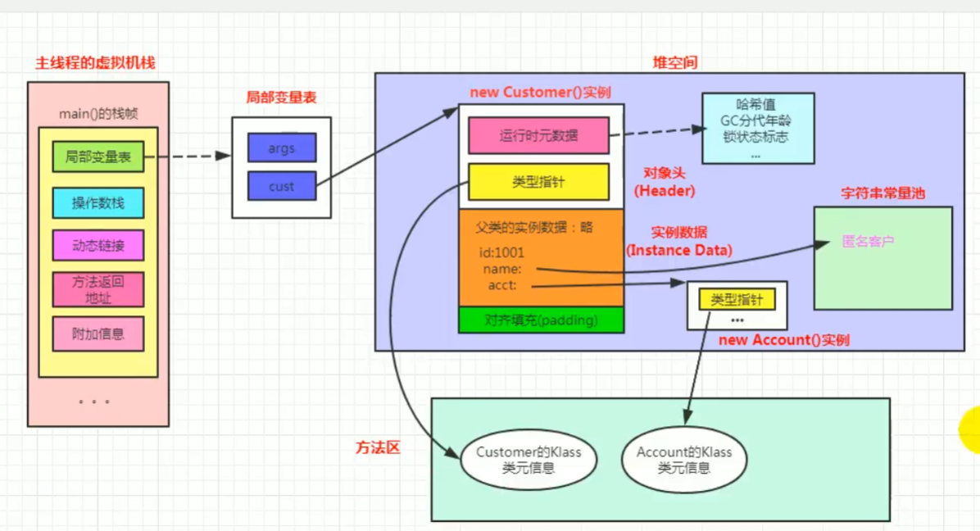Select the small yellow 类型指针 box in the Account instance
This screenshot has height=531, width=980.
(x=737, y=299)
